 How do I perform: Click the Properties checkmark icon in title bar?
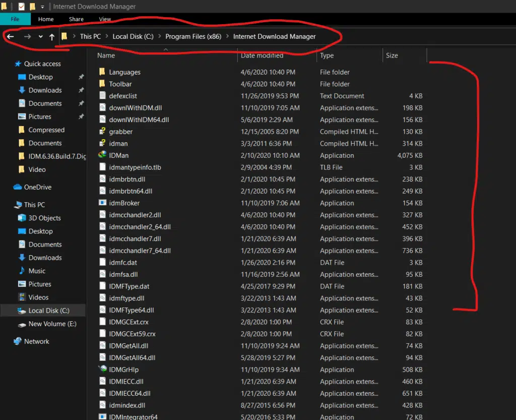(21, 6)
